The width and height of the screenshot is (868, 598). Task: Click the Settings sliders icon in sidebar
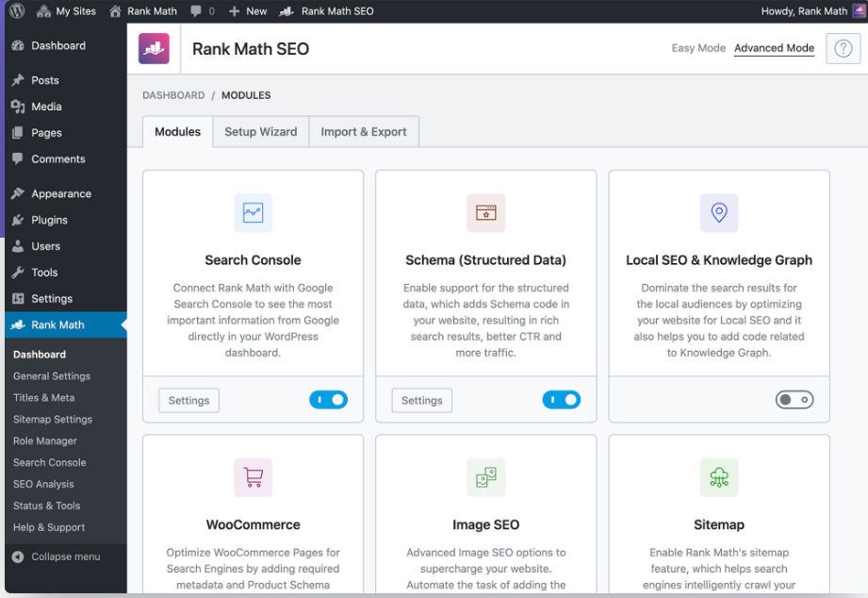coord(18,299)
